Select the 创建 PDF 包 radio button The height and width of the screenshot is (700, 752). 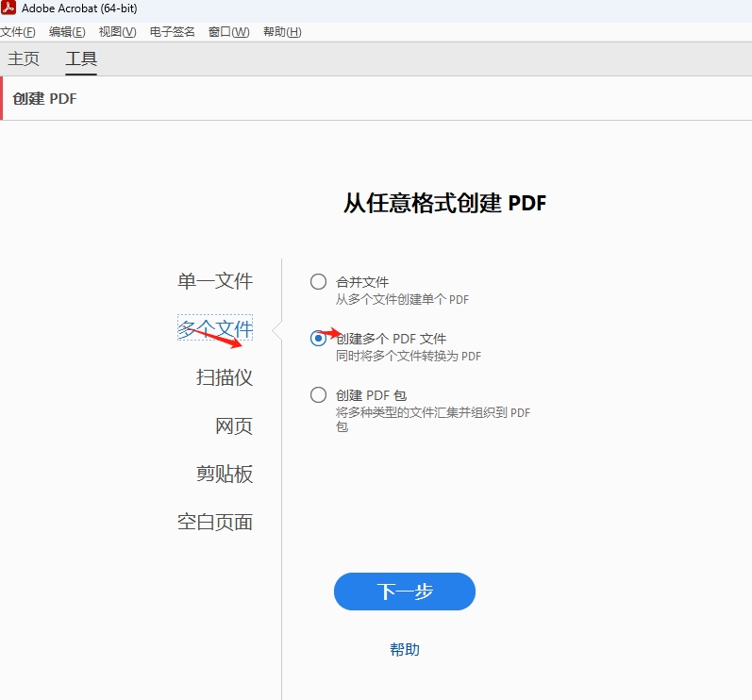coord(319,395)
